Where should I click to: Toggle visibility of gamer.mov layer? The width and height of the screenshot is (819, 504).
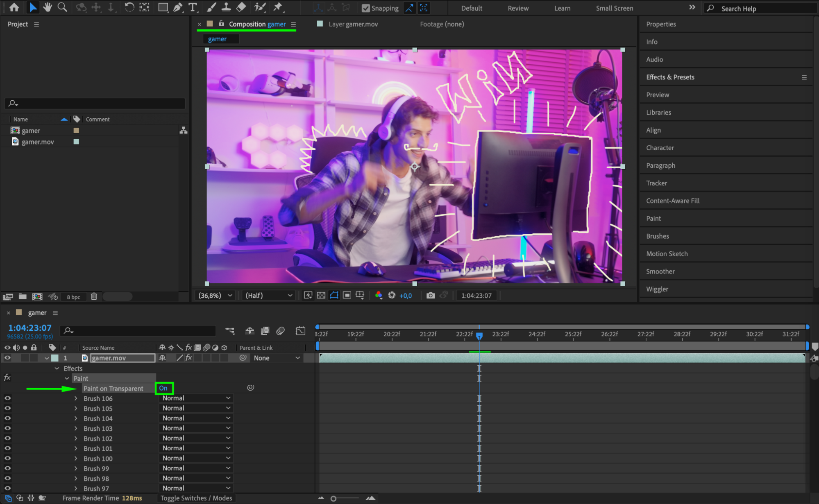(7, 358)
